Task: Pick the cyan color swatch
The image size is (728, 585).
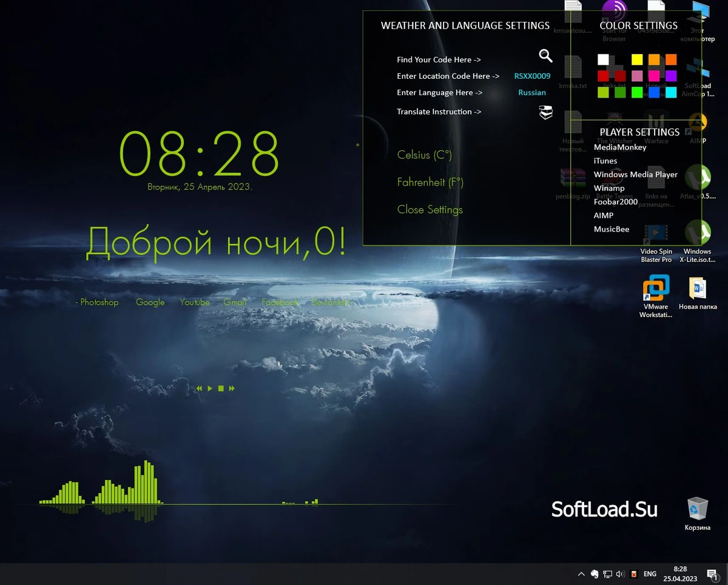Action: click(x=671, y=93)
